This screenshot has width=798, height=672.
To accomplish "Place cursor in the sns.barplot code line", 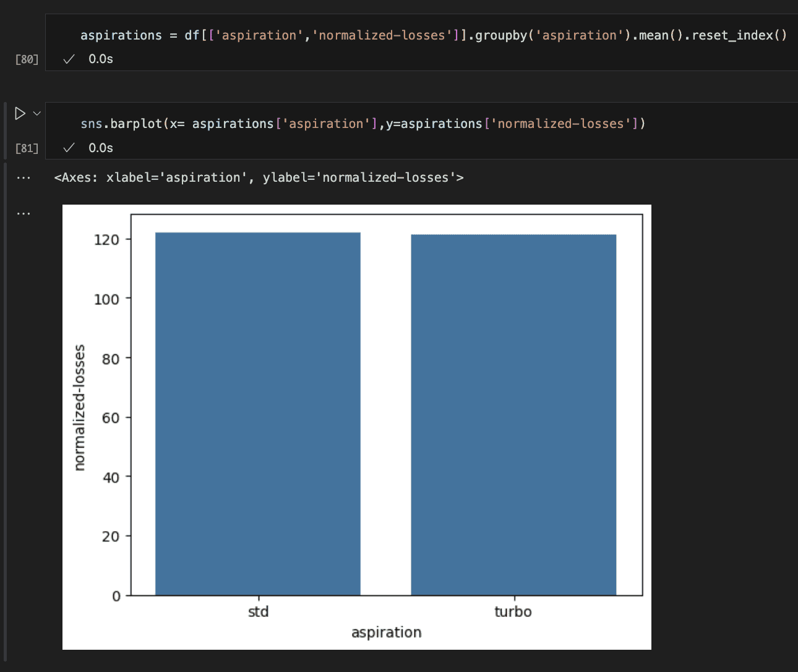I will [363, 124].
